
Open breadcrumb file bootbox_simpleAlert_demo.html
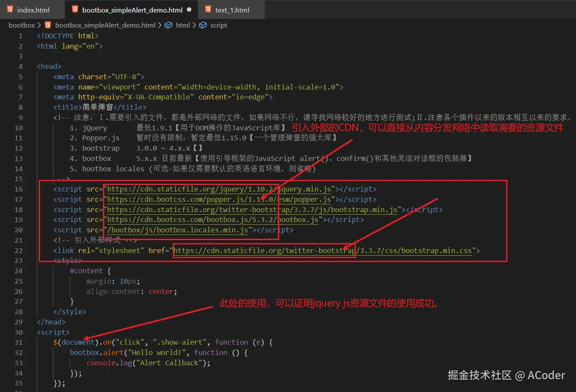(x=105, y=25)
